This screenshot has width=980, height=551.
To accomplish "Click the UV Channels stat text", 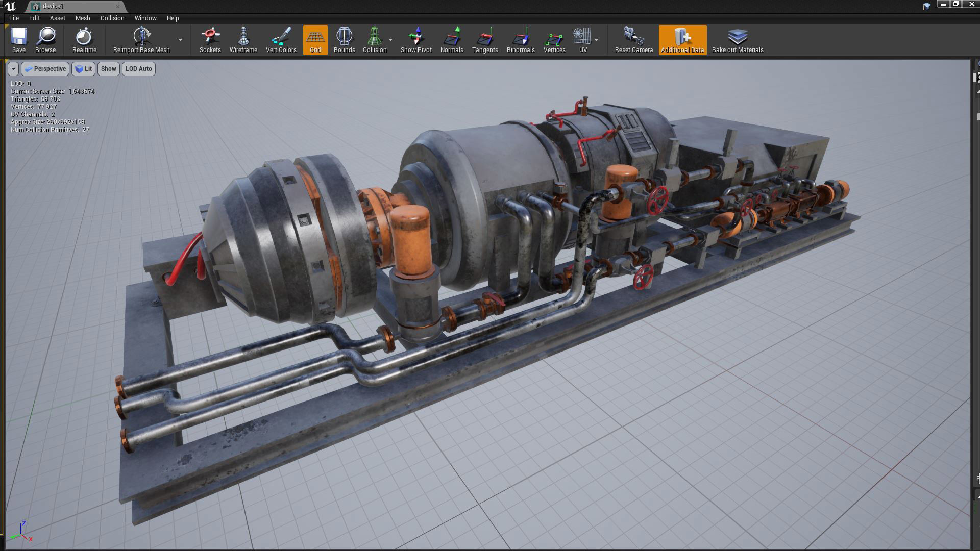I will 33,114.
